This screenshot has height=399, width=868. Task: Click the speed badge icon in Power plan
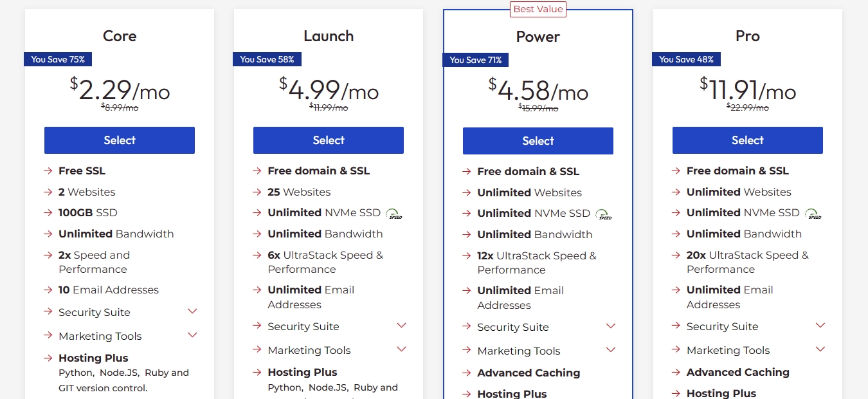click(x=604, y=214)
